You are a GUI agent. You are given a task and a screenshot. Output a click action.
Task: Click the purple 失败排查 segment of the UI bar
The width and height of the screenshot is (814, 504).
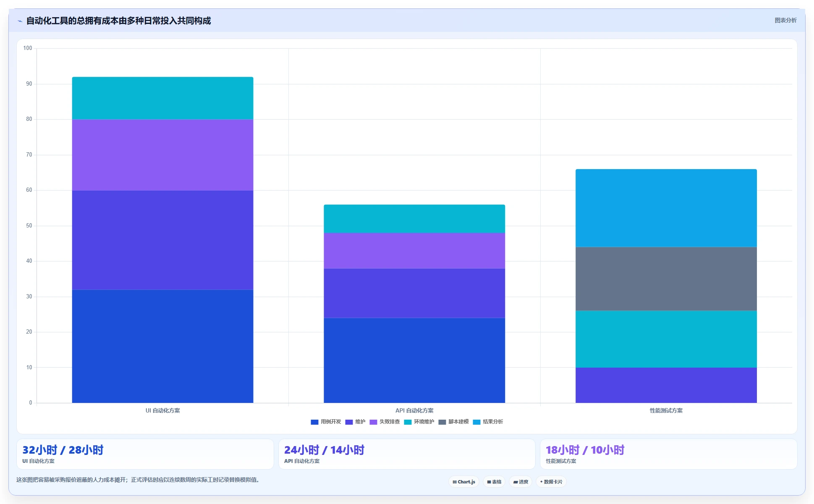tap(162, 155)
